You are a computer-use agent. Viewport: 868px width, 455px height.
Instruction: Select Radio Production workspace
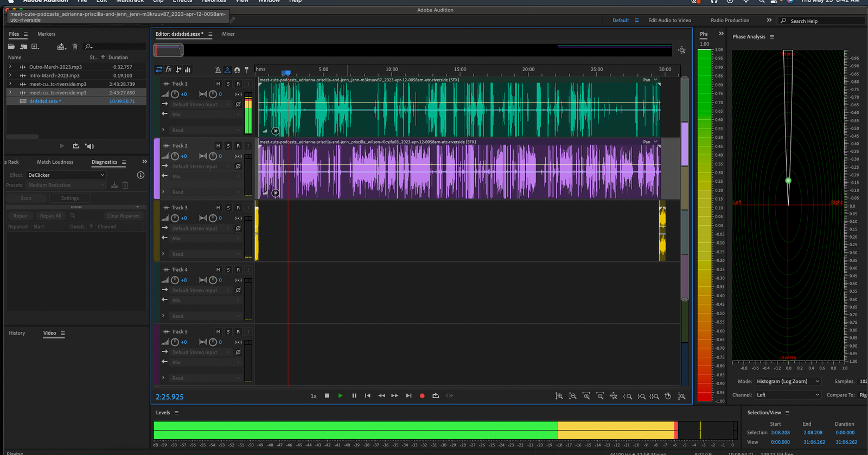tap(730, 21)
